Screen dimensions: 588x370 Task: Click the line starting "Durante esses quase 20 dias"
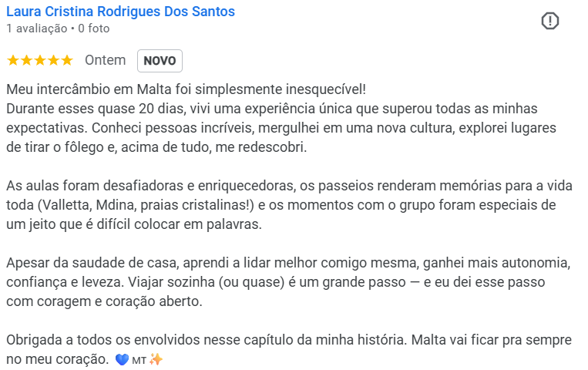(x=271, y=107)
